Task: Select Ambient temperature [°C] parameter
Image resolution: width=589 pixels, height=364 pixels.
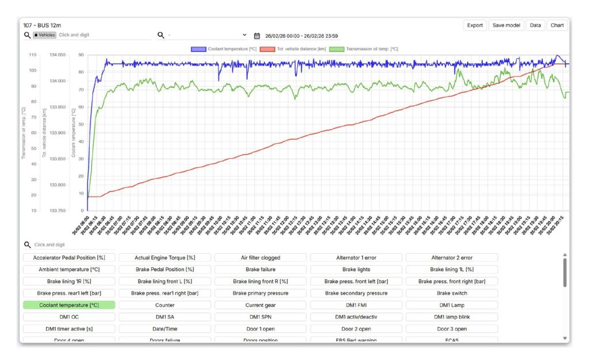Action: tap(69, 269)
